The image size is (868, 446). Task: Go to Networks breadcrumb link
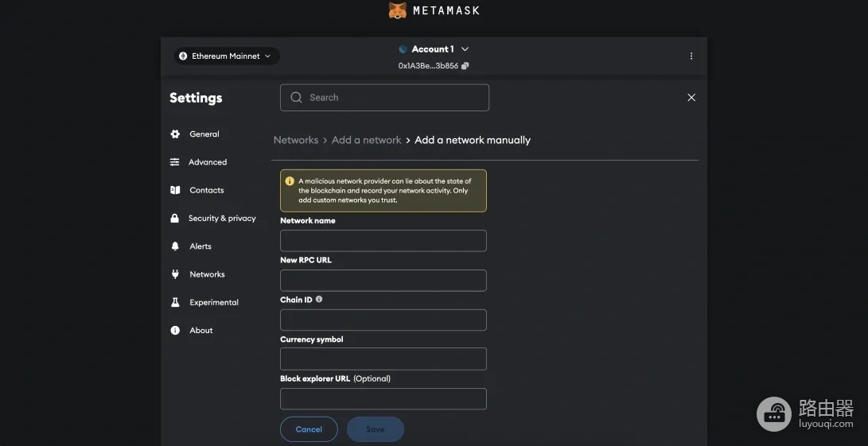[296, 140]
